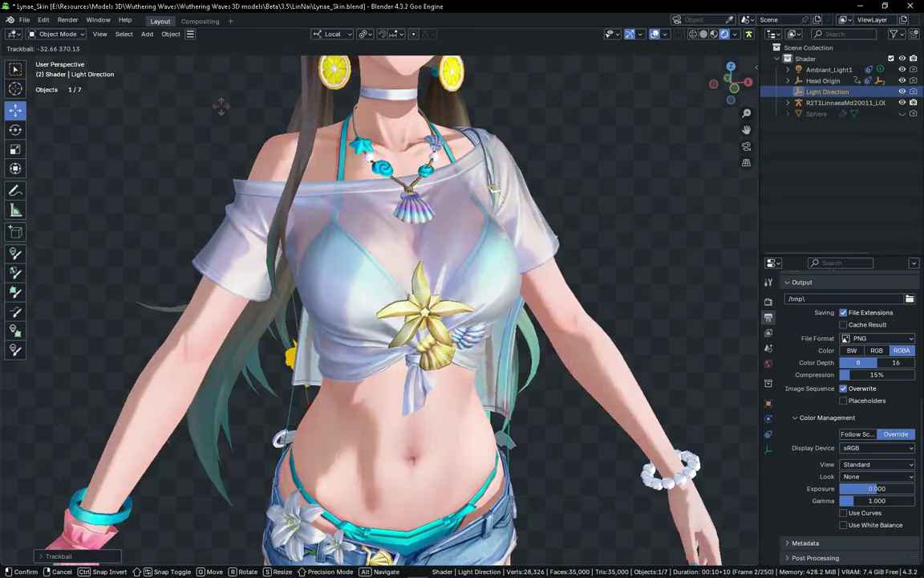This screenshot has height=578, width=924.
Task: Click the zoom magnifier viewport icon
Action: pos(746,113)
